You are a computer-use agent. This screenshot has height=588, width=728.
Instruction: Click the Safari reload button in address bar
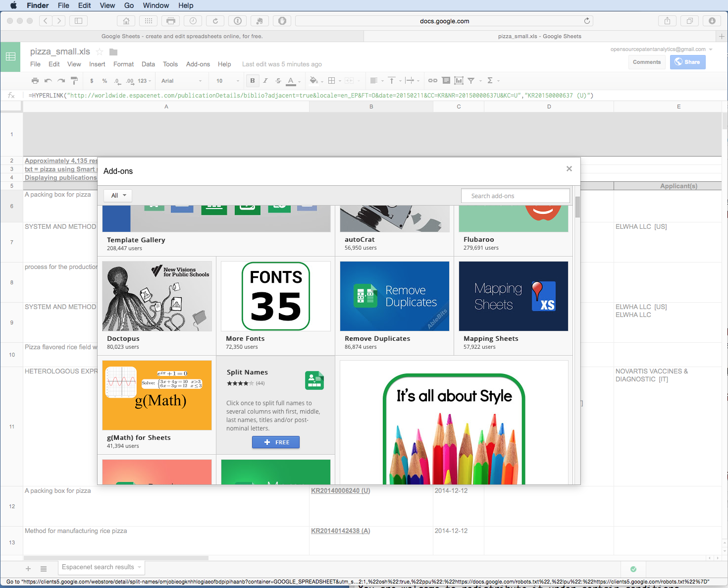(x=587, y=21)
